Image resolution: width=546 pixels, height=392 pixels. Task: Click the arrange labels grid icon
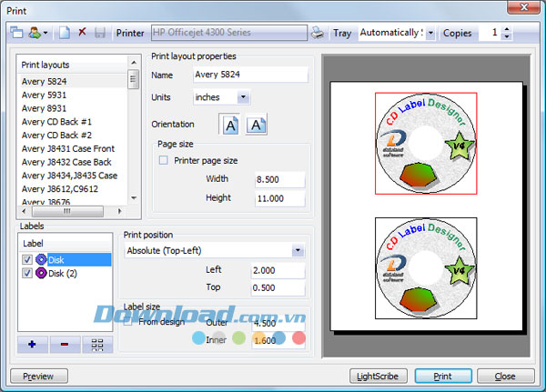pyautogui.click(x=97, y=345)
